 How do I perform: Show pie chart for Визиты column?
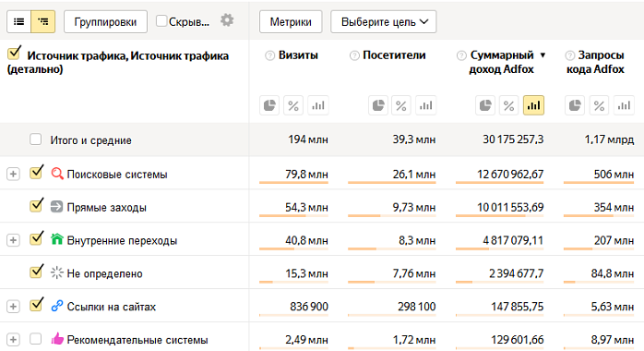pos(269,105)
